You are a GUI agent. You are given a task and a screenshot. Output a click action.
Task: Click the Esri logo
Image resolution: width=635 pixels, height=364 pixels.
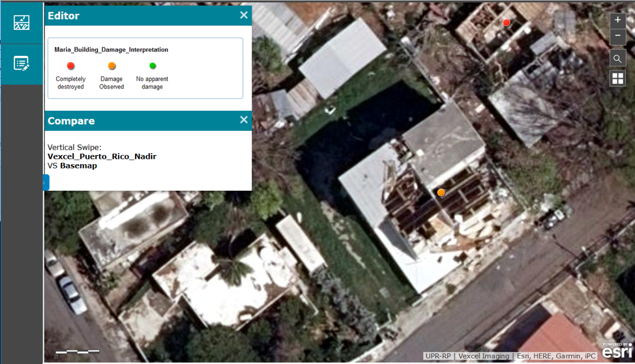tap(617, 351)
